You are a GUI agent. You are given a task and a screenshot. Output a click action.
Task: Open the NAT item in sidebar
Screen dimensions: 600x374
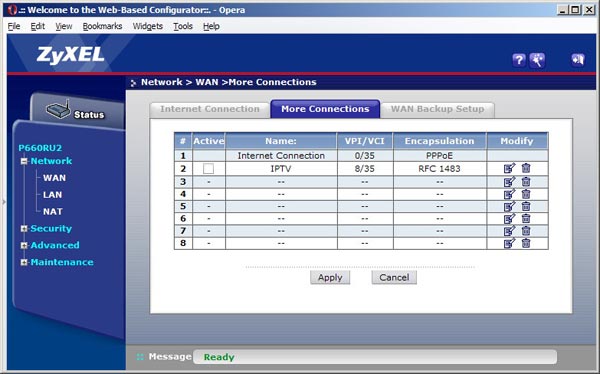53,212
